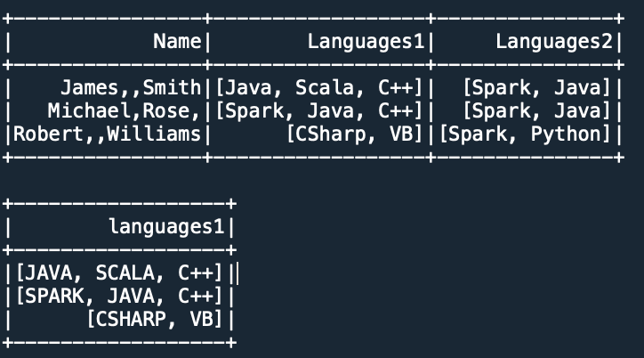Click the lowercase languages1 header in the bottom table
Screen dimensions: 644x358
[x=165, y=226]
